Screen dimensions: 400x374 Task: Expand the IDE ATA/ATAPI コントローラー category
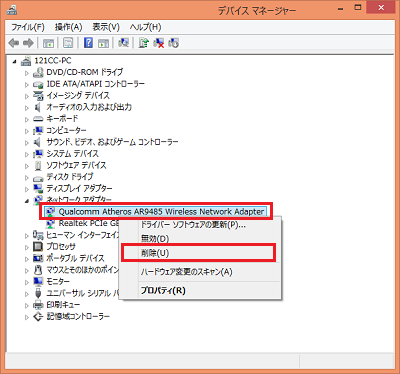click(x=27, y=85)
